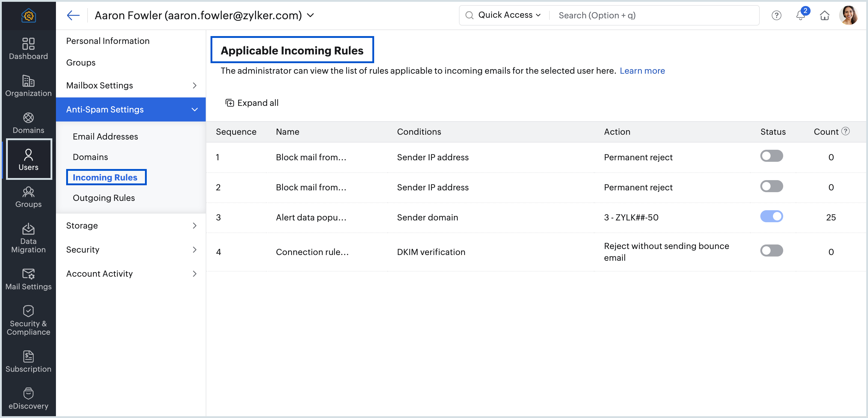The image size is (868, 418).
Task: Click the back arrow icon
Action: click(73, 16)
